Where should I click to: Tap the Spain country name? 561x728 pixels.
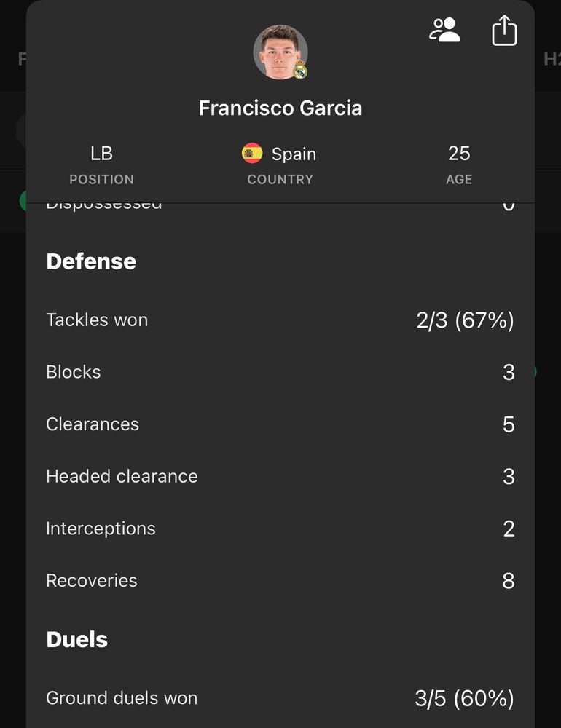[294, 154]
